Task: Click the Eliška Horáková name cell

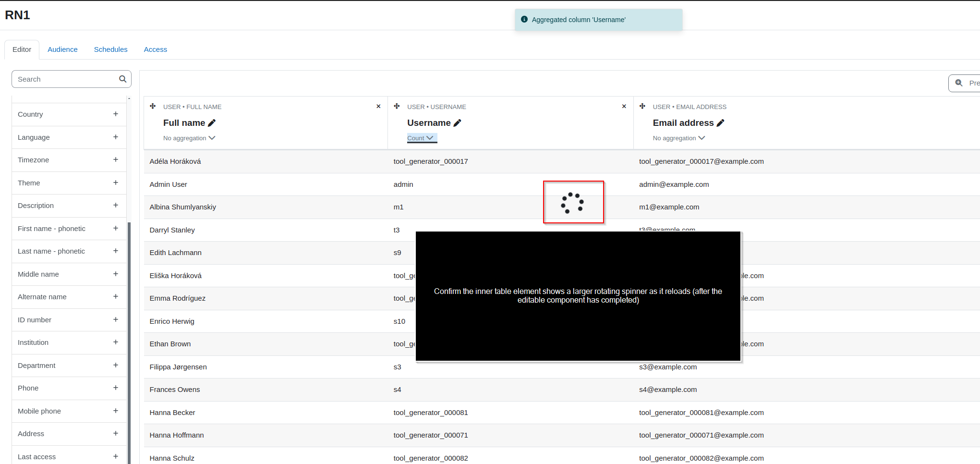Action: click(175, 276)
